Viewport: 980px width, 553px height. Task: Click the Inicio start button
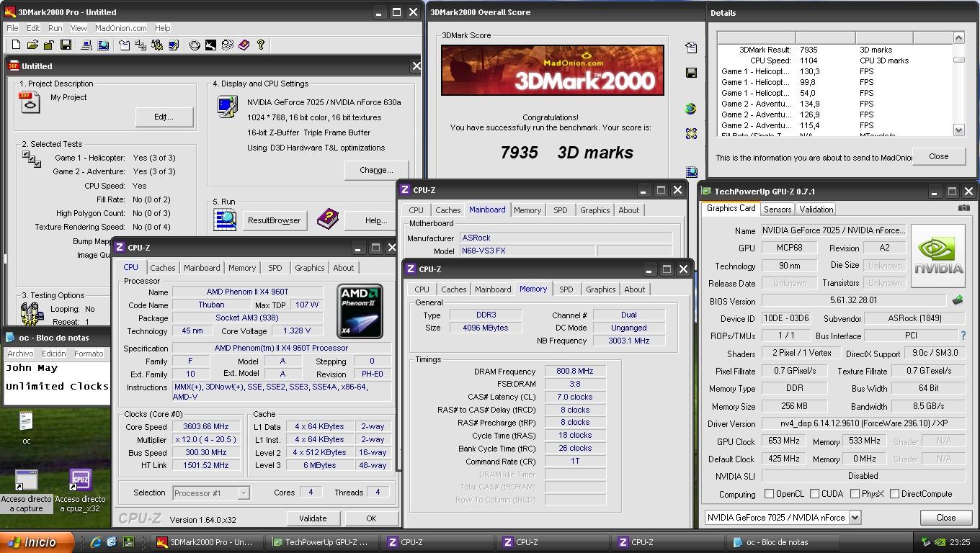[37, 542]
